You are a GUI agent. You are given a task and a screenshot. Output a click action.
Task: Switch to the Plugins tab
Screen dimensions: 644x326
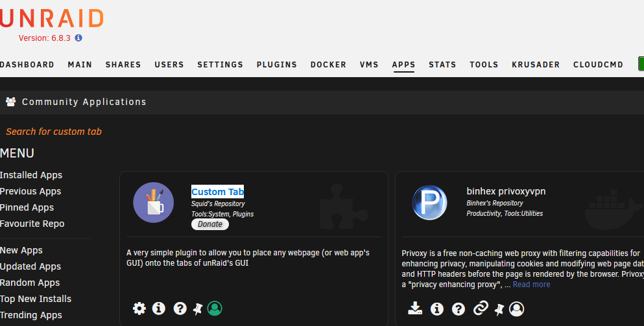277,64
